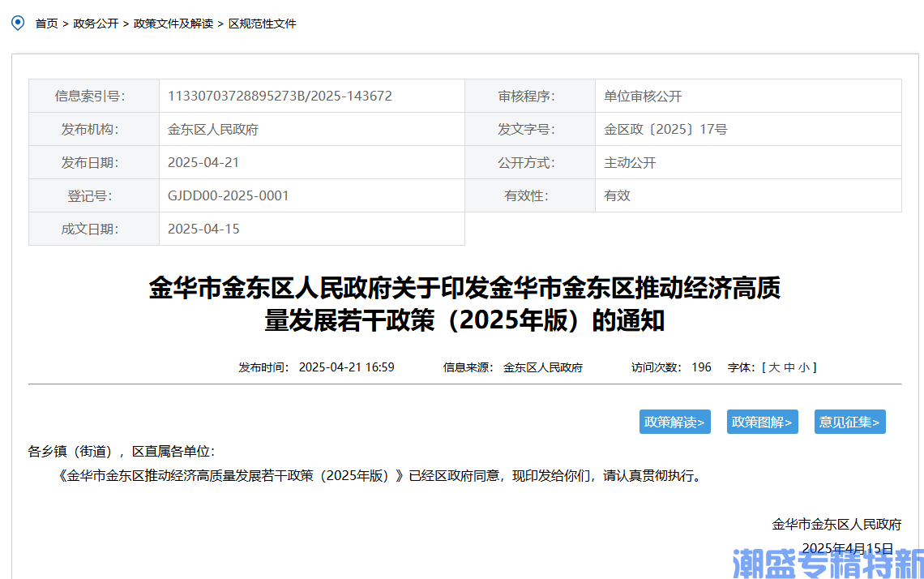
Task: Open 政策文件及解读 breadcrumb link
Action: pyautogui.click(x=173, y=24)
